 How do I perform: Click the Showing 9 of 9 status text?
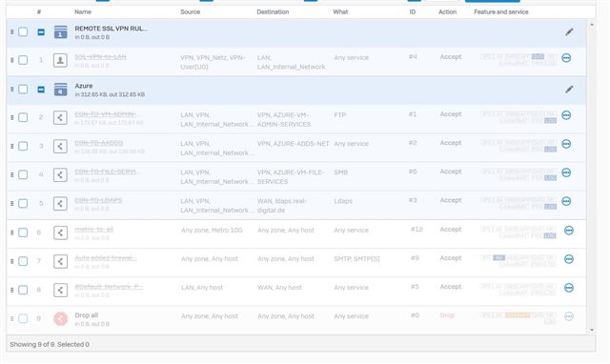(50, 345)
